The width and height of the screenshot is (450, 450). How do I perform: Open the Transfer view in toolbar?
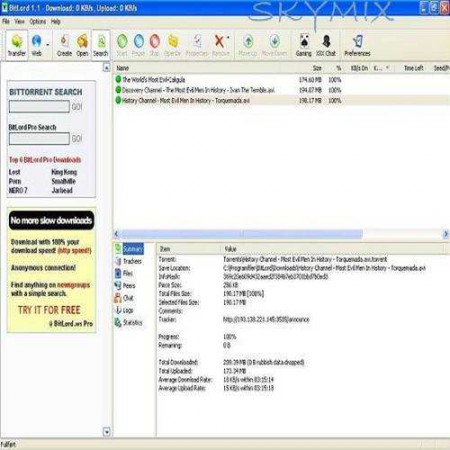point(17,45)
